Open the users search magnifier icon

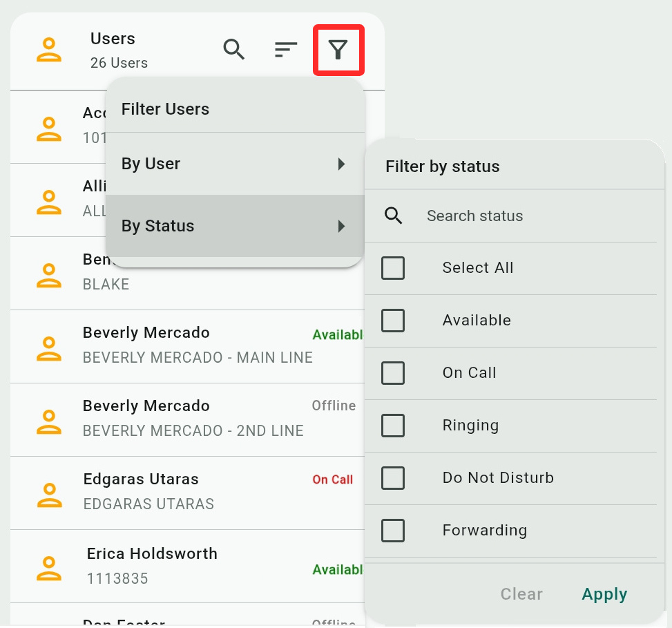(234, 49)
